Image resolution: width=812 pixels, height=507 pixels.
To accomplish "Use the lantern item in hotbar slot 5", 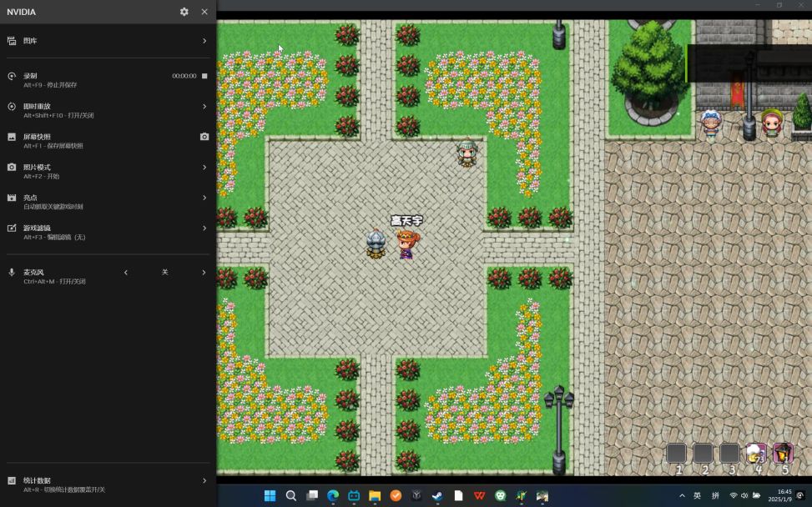I will click(x=782, y=453).
